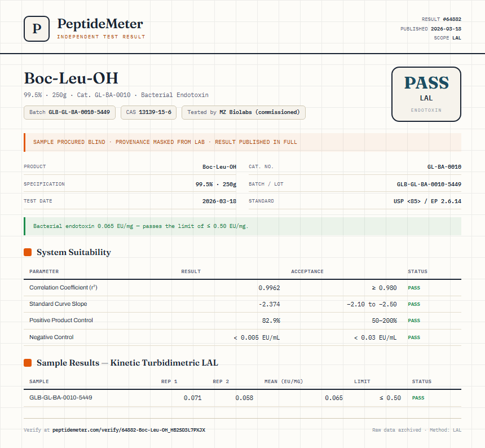The height and width of the screenshot is (448, 485).
Task: Click the orange square beside System Suitability
Action: (x=28, y=252)
